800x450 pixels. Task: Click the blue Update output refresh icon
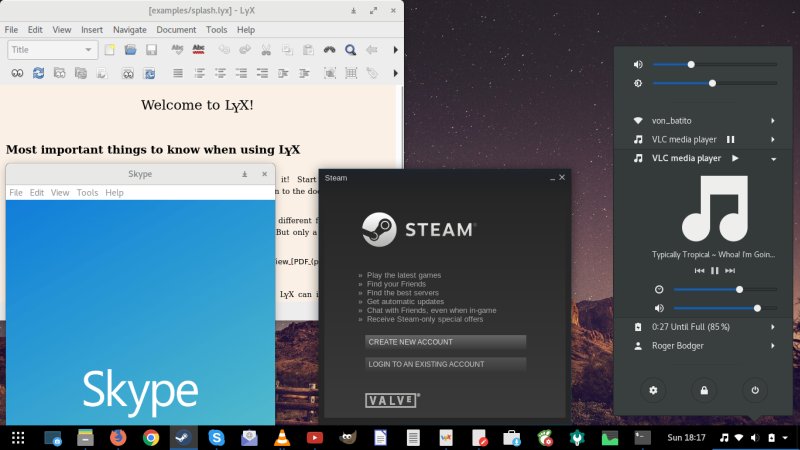click(x=38, y=73)
